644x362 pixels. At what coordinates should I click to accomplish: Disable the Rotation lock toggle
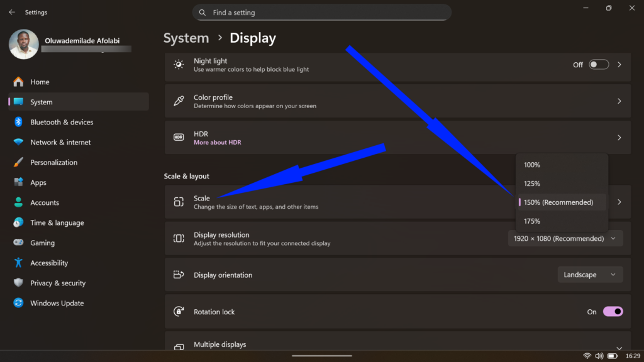(613, 311)
